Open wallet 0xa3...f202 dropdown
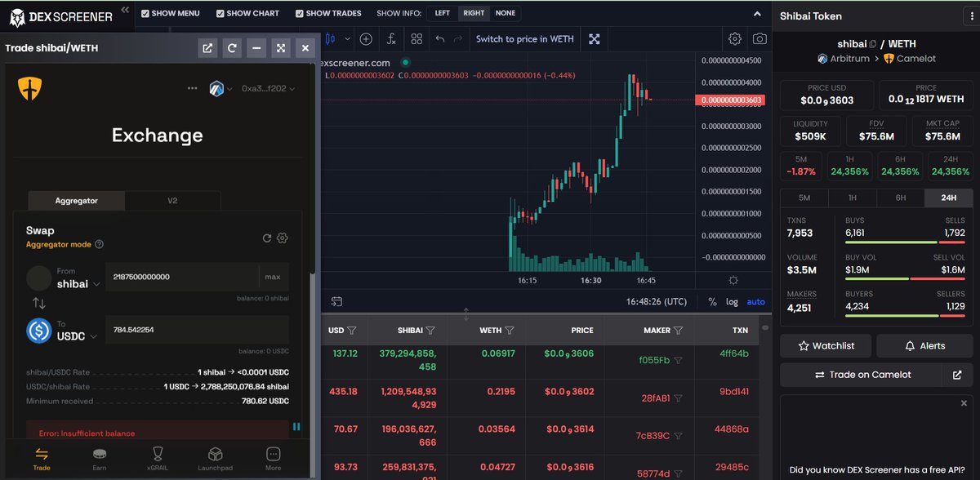980x480 pixels. (268, 88)
